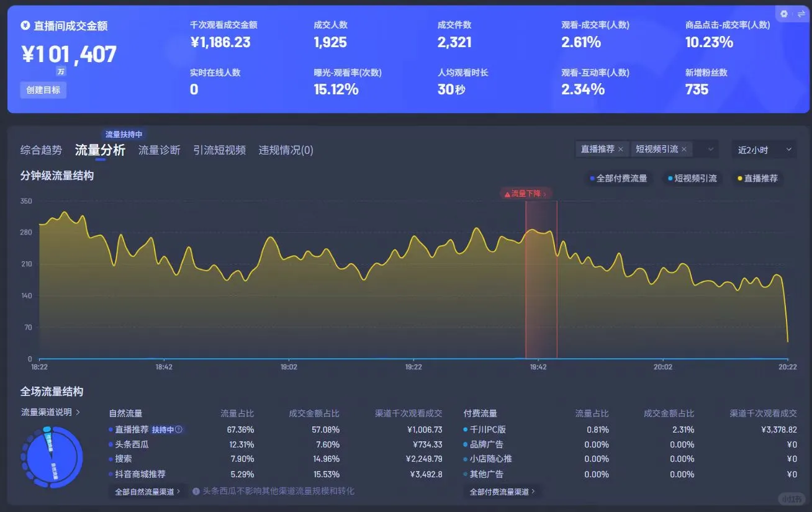Toggle the 短视频引流 legend item
Image resolution: width=812 pixels, height=512 pixels.
[x=691, y=178]
